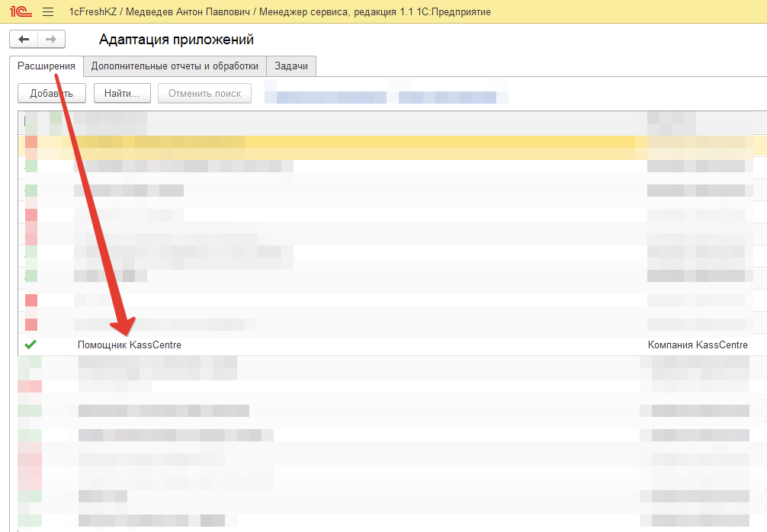Select the yellow highlighted table row
This screenshot has width=767, height=532.
click(381, 143)
